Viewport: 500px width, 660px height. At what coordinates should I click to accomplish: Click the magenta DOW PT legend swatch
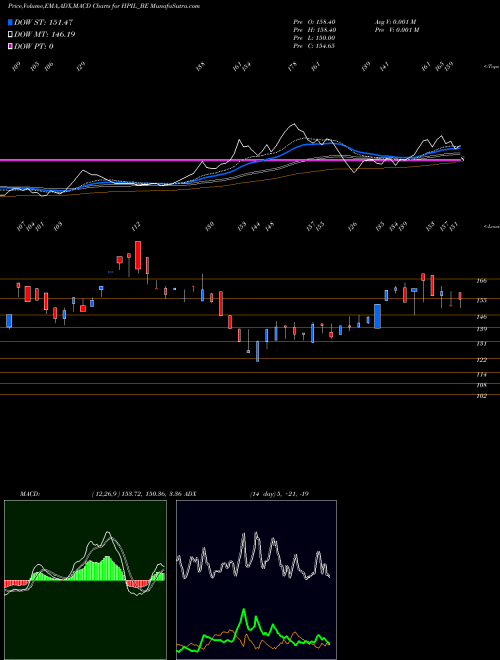(x=10, y=47)
